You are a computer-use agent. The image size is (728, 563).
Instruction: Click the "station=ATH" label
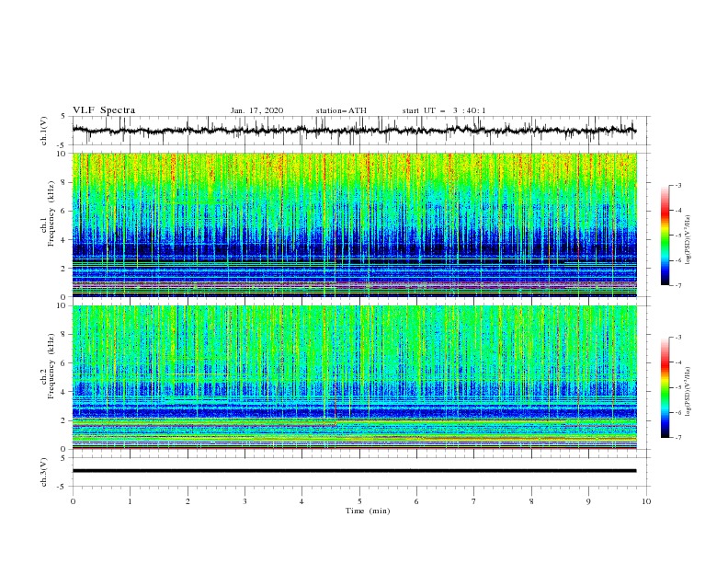pyautogui.click(x=341, y=110)
